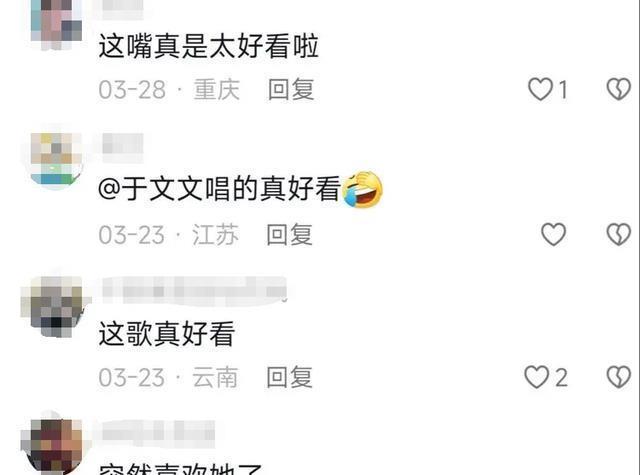Dislike the 云南 comment with broken heart
The width and height of the screenshot is (640, 475).
(x=619, y=377)
